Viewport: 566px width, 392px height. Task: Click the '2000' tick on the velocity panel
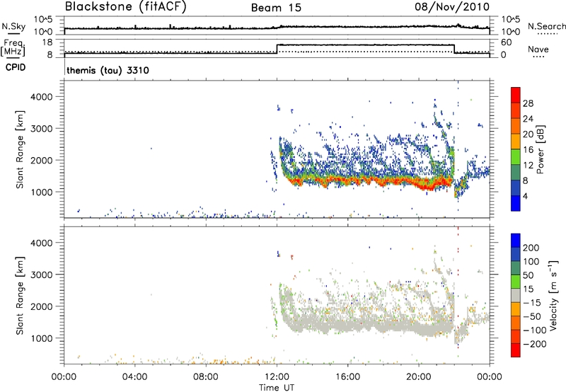tap(41, 306)
